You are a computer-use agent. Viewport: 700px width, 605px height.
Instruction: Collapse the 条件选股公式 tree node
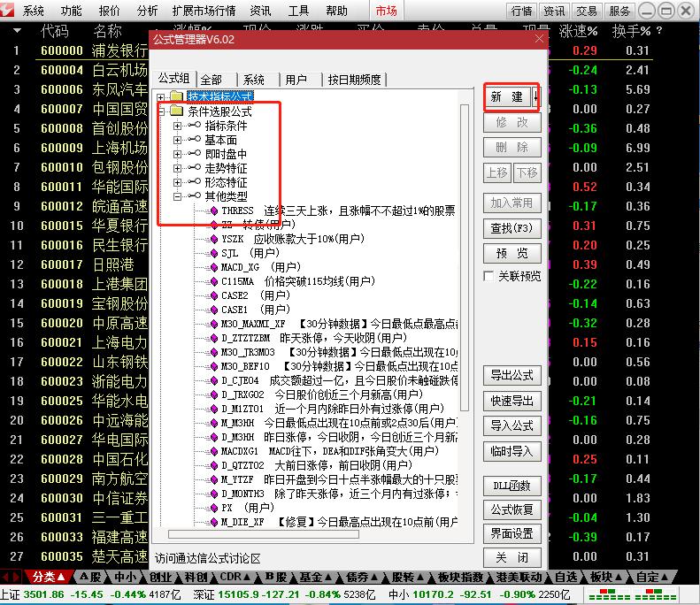pyautogui.click(x=161, y=111)
